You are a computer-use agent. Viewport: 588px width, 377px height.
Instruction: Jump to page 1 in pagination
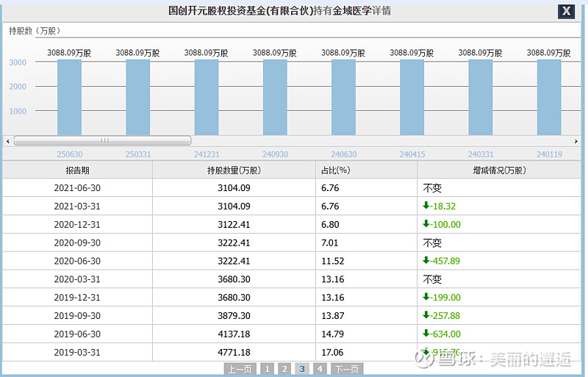coord(268,369)
